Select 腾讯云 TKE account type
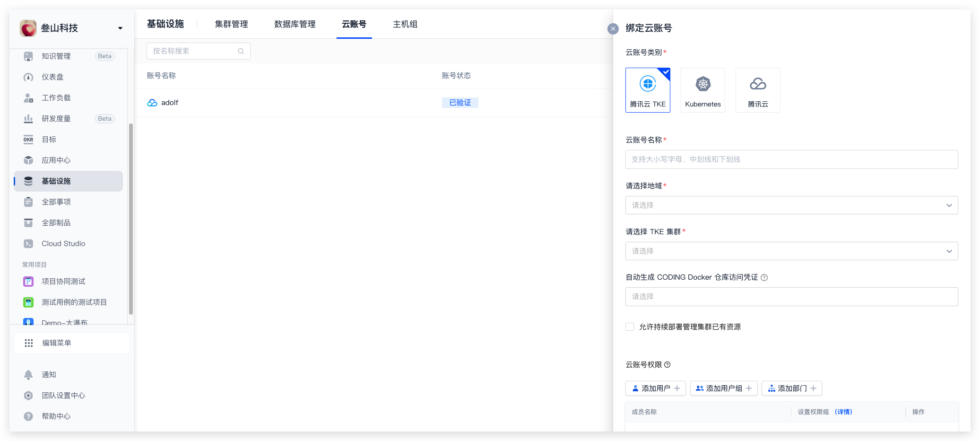The width and height of the screenshot is (980, 441). 648,90
